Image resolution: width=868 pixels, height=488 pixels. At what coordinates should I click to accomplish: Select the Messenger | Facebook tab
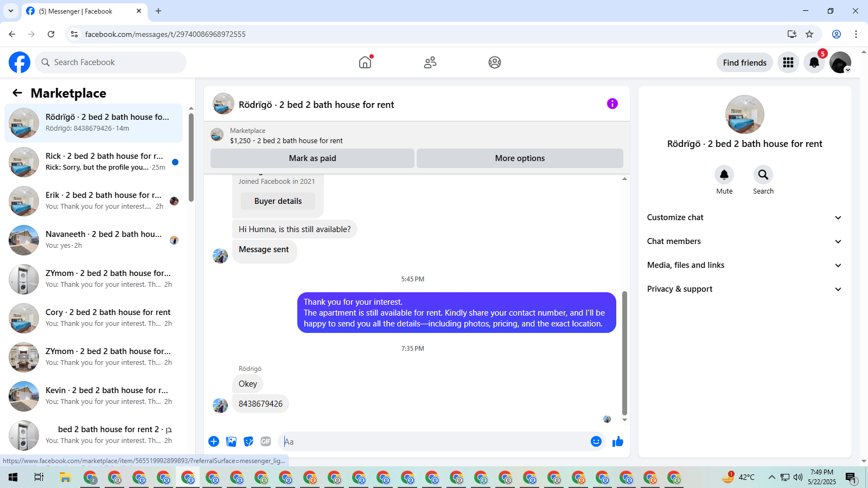tap(84, 11)
